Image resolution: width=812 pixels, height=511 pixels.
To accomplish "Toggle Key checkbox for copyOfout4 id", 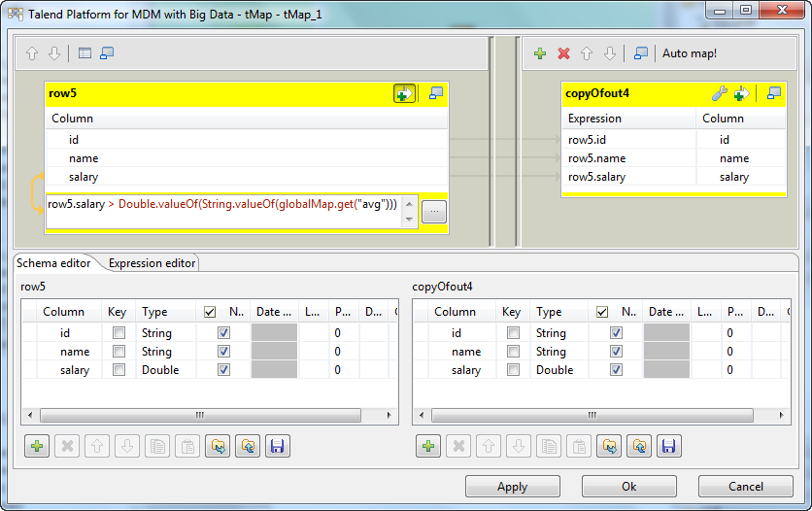I will point(513,333).
